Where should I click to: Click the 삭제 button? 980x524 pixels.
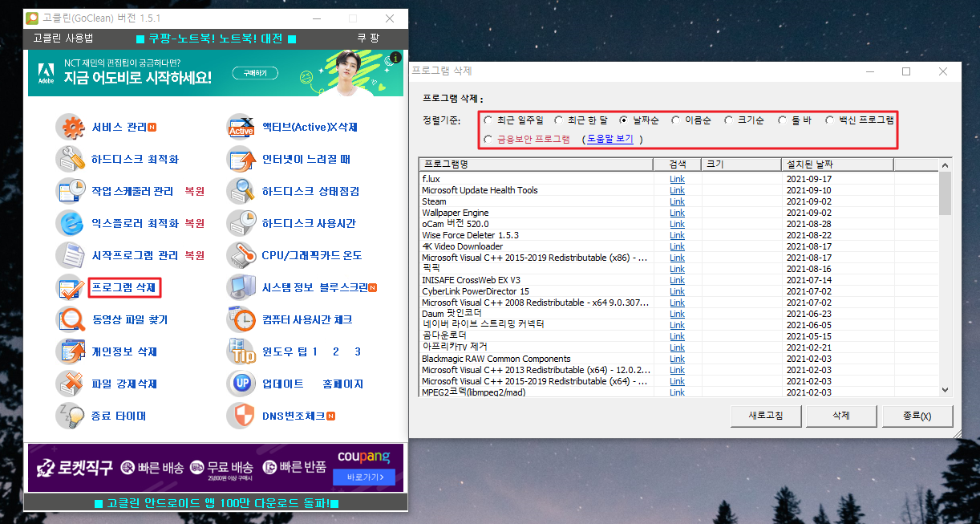pos(841,416)
